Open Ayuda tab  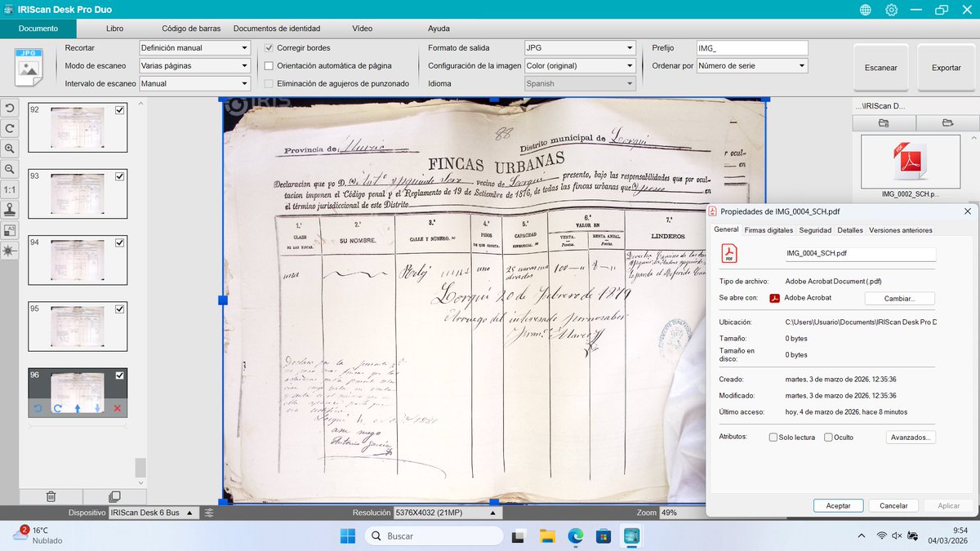pos(439,29)
